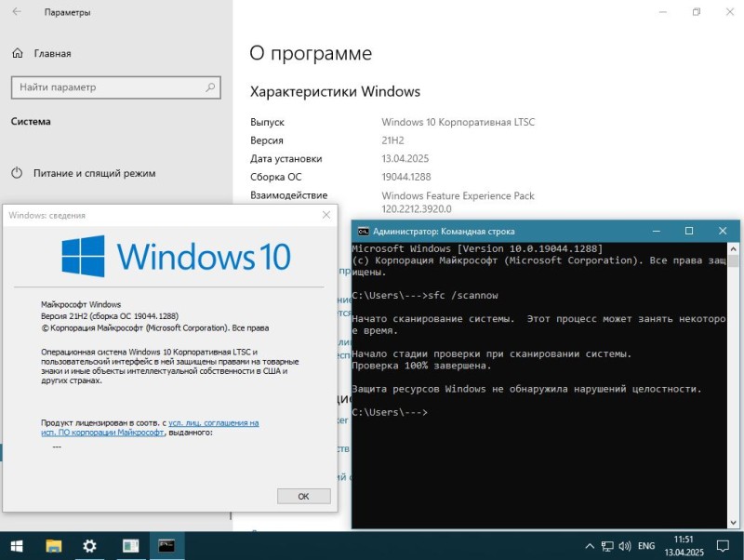Close the Windows: сведения dialog
The image size is (744, 560).
[326, 215]
